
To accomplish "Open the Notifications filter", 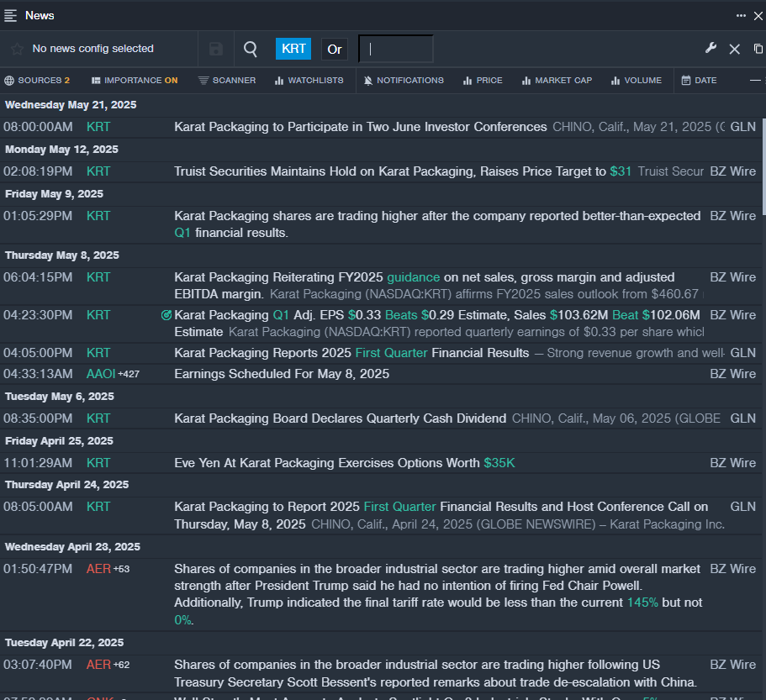I will click(x=404, y=81).
